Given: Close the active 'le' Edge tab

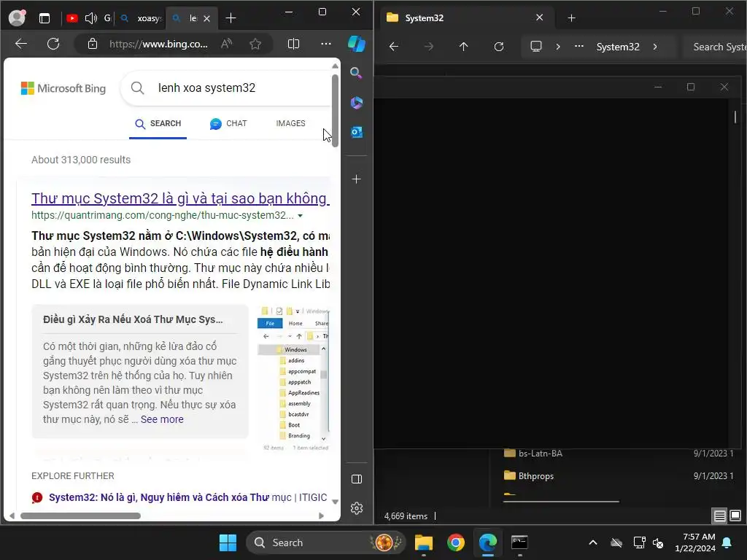Looking at the screenshot, I should (x=206, y=18).
